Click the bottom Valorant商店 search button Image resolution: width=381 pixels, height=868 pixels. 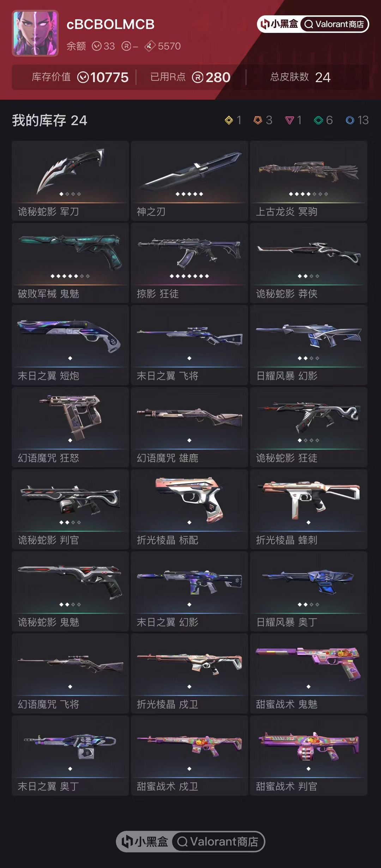click(217, 842)
